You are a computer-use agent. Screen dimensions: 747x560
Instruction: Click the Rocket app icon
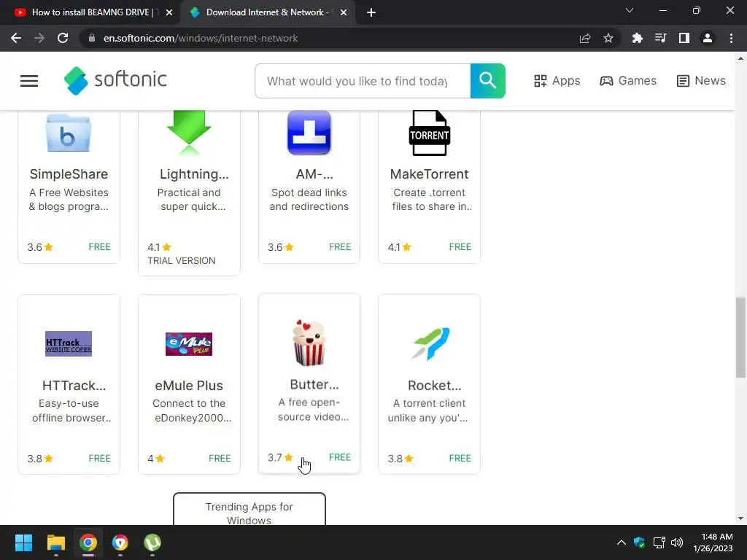430,344
